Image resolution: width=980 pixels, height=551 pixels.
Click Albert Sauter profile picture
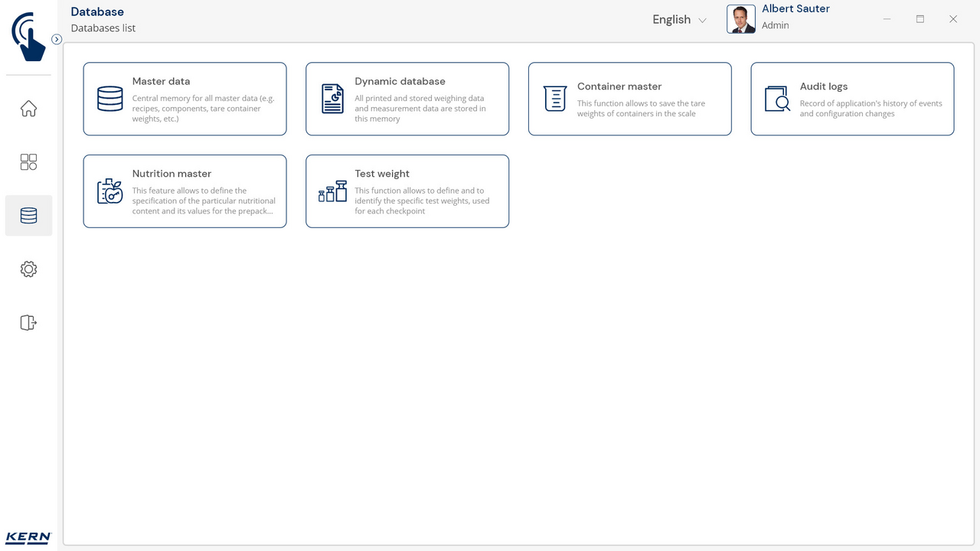click(740, 19)
